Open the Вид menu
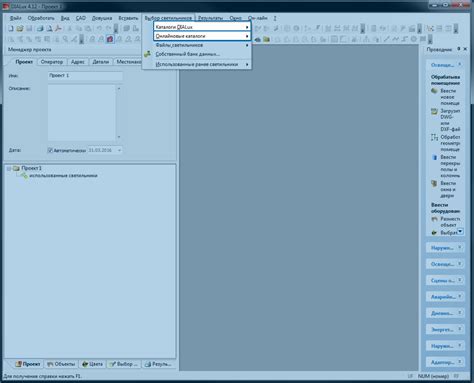Viewport: 474px width, 383px height. point(65,18)
